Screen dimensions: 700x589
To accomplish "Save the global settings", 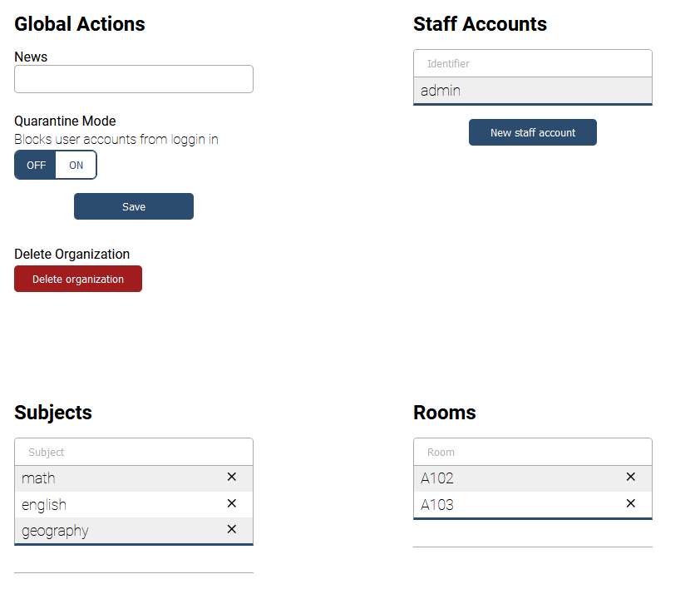I will click(x=133, y=206).
